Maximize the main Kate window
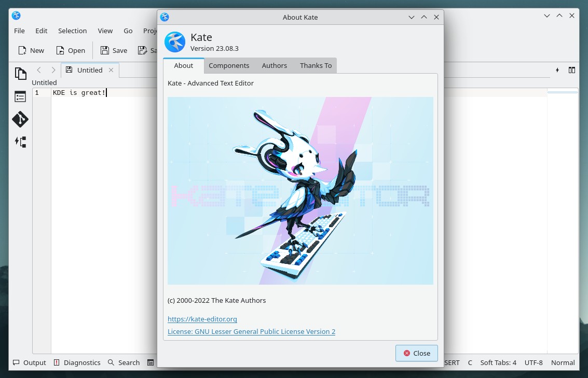The height and width of the screenshot is (378, 588). click(559, 16)
